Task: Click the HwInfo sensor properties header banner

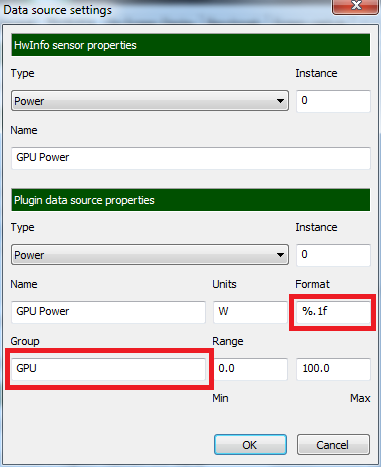Action: click(x=191, y=45)
